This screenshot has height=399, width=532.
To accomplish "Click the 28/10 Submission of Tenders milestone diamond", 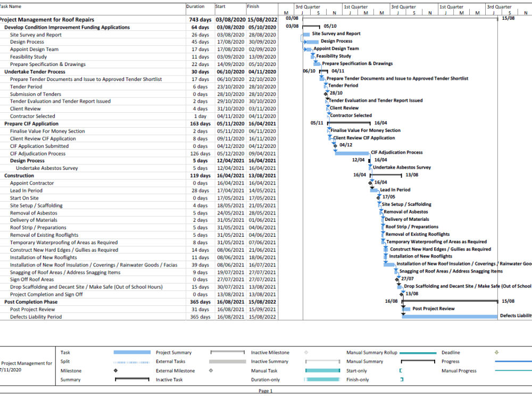I will [x=325, y=94].
